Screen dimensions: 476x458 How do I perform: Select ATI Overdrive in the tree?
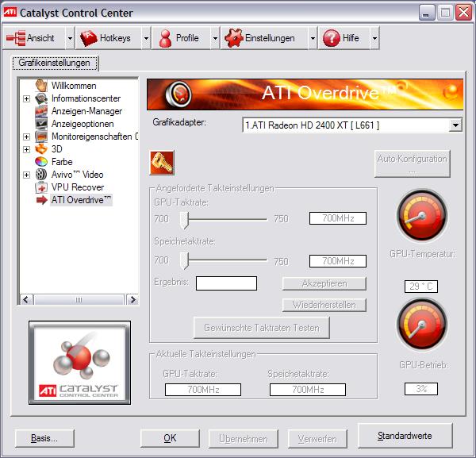click(82, 200)
